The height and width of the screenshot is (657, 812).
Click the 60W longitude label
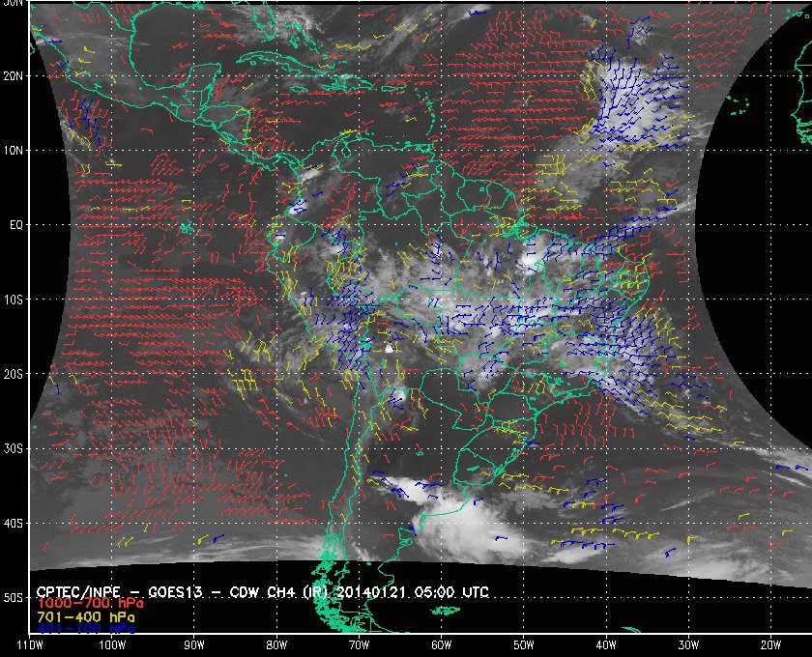click(441, 645)
